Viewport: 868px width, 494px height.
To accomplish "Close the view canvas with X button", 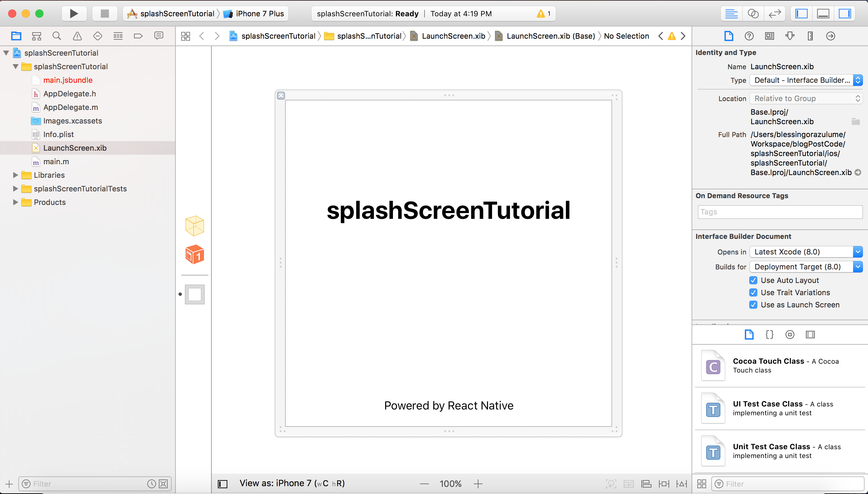I will point(281,96).
